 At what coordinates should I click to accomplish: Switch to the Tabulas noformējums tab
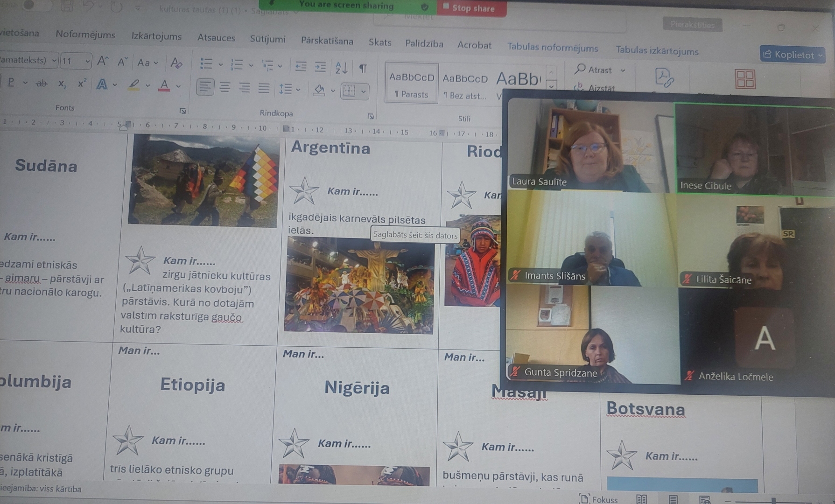tap(552, 48)
